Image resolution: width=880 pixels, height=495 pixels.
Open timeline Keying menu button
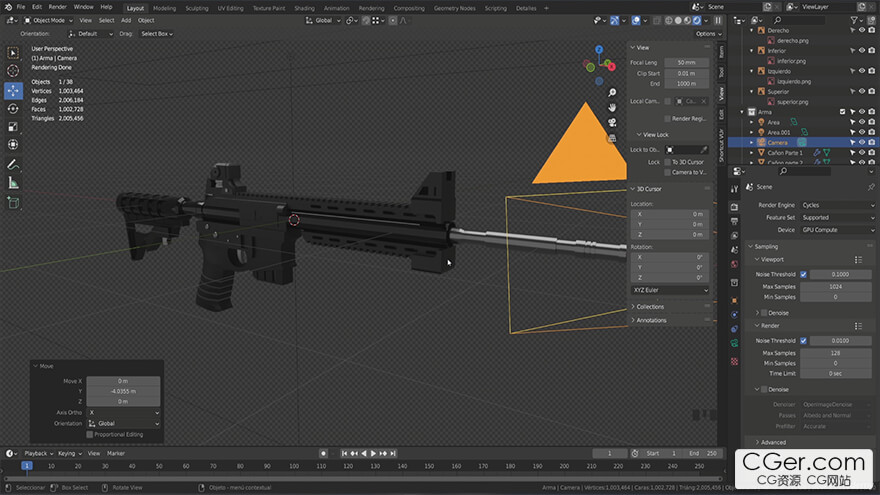(70, 453)
